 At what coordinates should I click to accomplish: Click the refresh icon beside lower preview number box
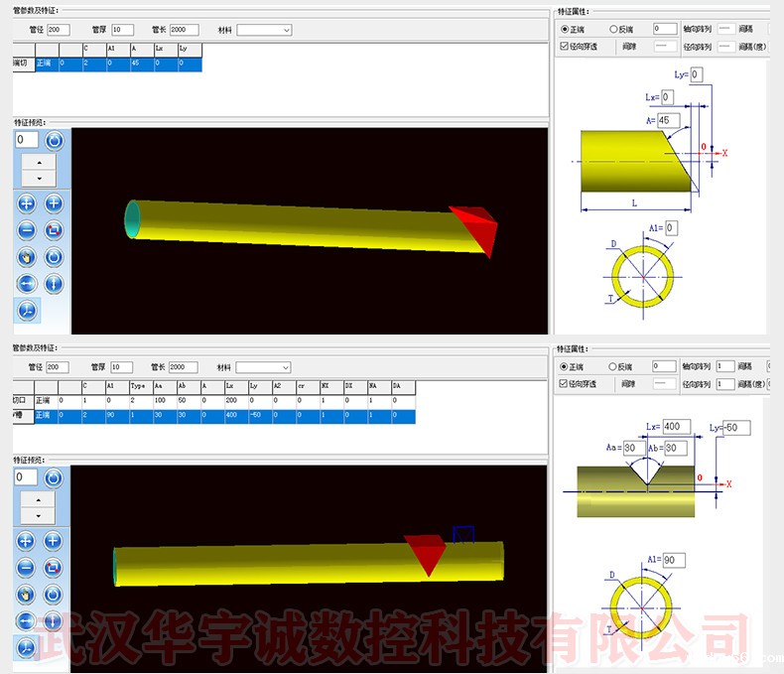[x=54, y=478]
